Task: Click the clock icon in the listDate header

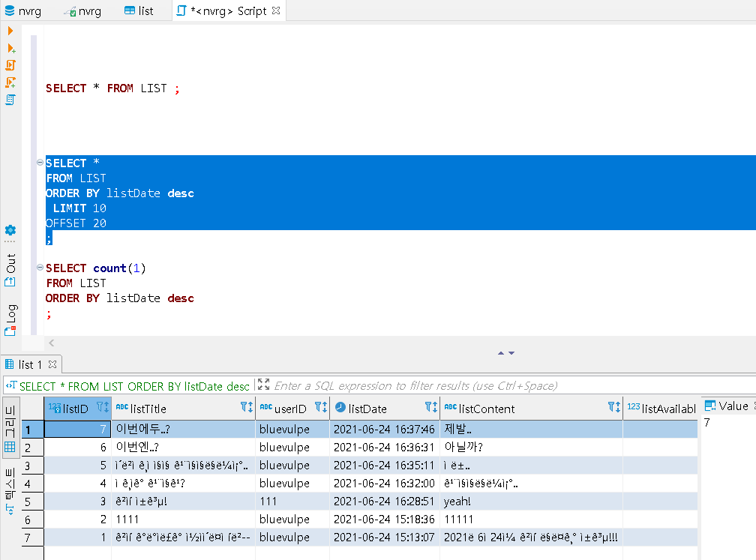Action: [x=340, y=407]
